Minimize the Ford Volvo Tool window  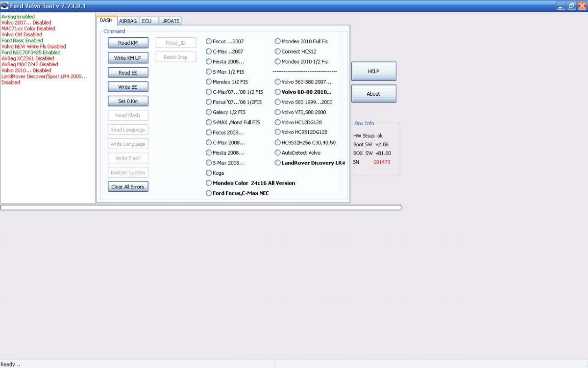pos(562,6)
